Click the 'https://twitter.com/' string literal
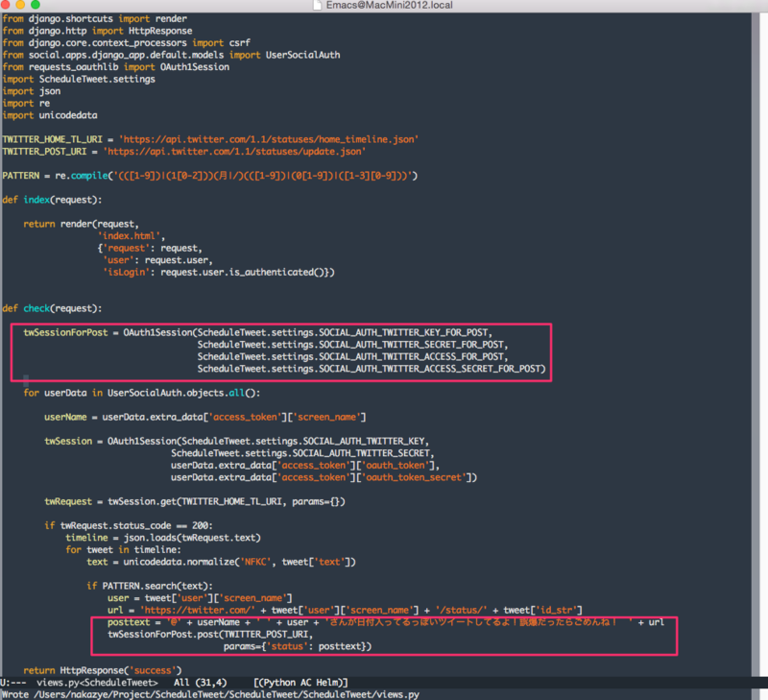Screen dimensions: 768x700 tap(198, 610)
